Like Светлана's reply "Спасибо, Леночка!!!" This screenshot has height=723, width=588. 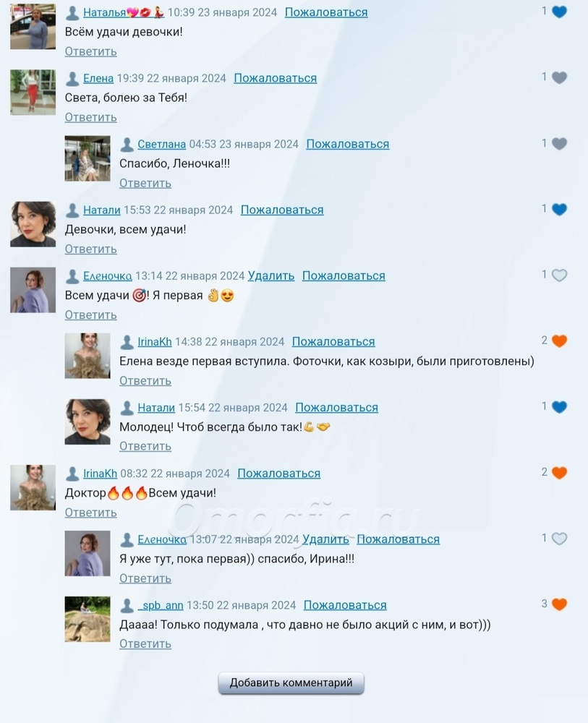coord(559,144)
